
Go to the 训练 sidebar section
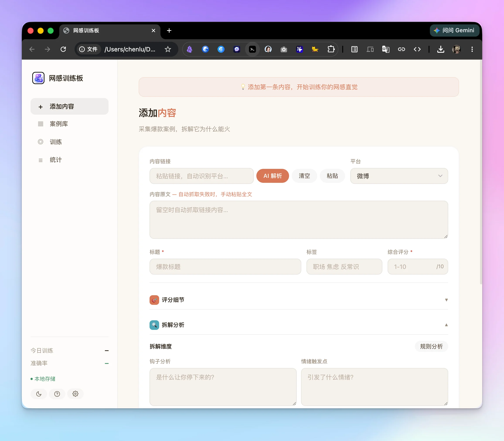click(x=70, y=142)
